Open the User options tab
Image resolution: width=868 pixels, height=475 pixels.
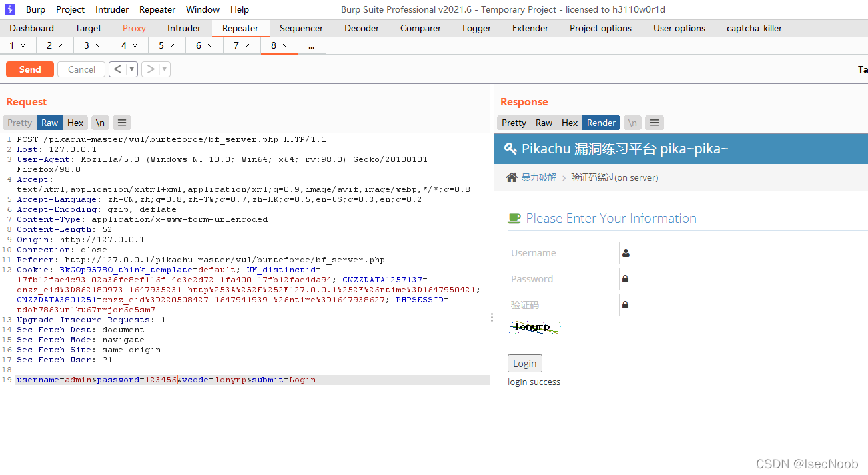tap(679, 28)
